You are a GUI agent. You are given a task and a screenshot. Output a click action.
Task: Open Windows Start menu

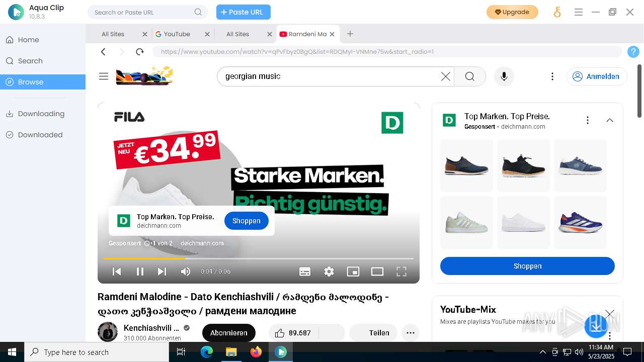click(x=12, y=352)
